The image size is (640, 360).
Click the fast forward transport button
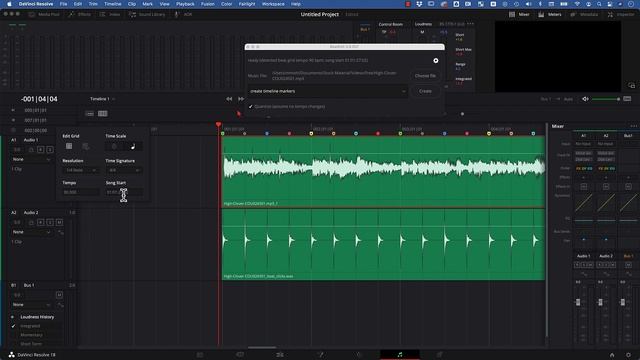pos(241,99)
